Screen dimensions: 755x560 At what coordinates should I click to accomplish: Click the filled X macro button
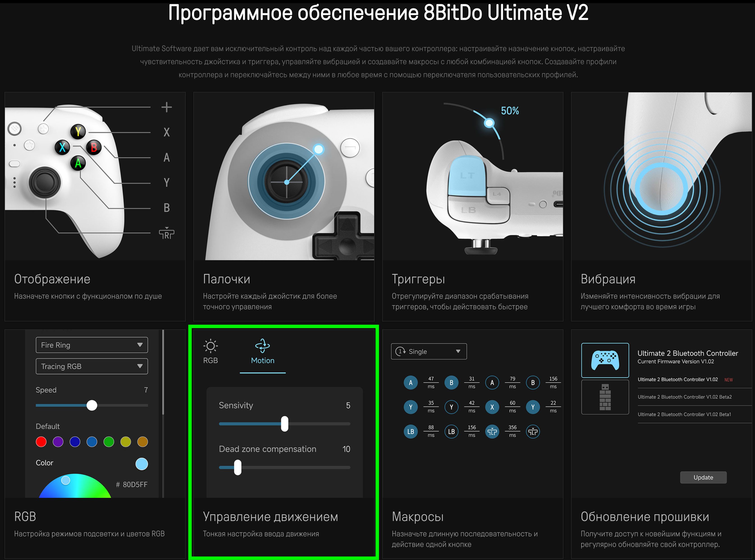point(492,407)
